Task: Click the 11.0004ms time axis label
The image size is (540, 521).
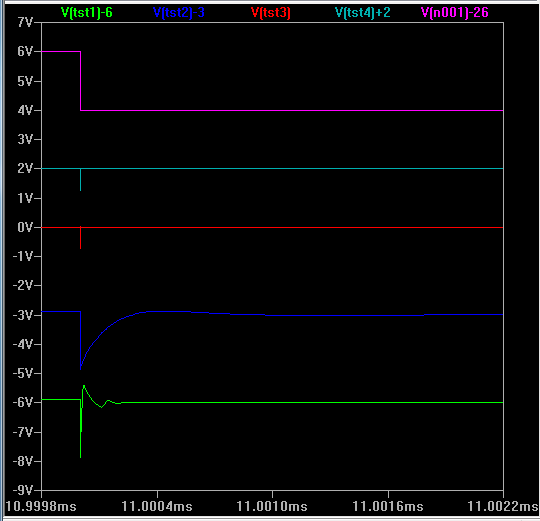Action: click(157, 506)
